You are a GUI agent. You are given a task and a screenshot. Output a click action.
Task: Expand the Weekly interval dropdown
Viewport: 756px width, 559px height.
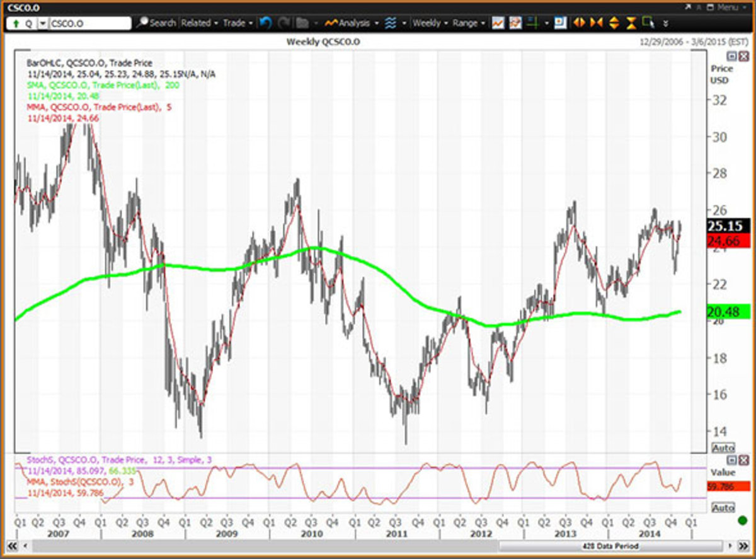[430, 23]
